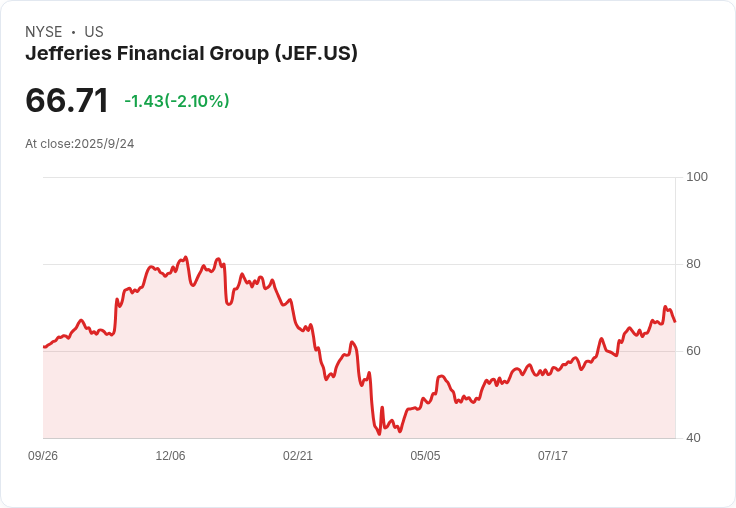Click the rightmost end of the price line
The width and height of the screenshot is (736, 508).
click(675, 321)
